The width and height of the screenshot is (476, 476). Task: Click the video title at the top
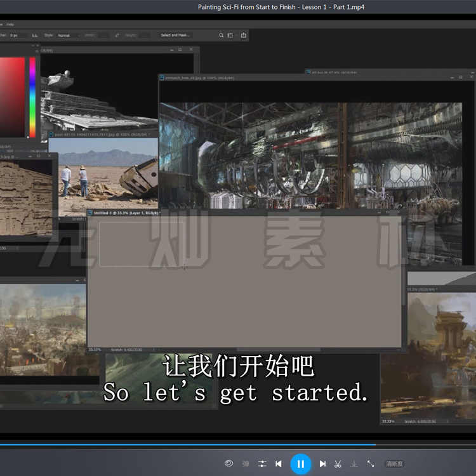281,7
